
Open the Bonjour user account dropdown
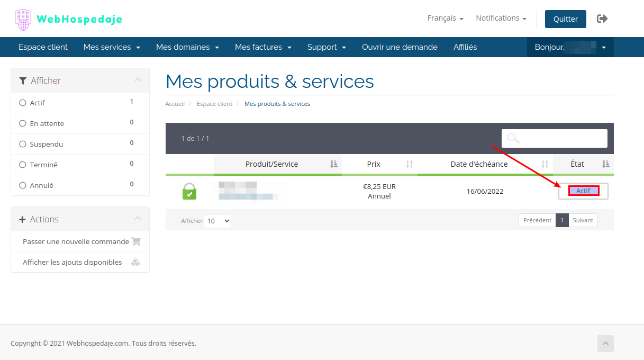pyautogui.click(x=570, y=47)
